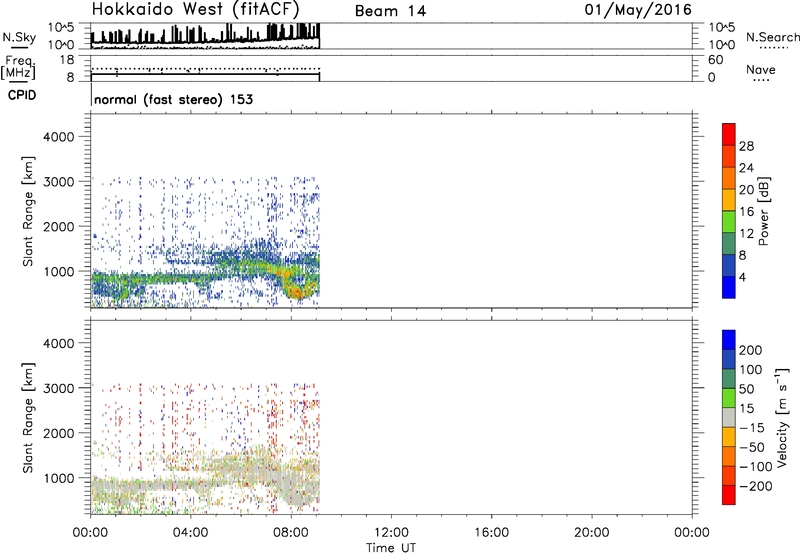Click the 'Time UT' axis title
The width and height of the screenshot is (800, 554).
(x=391, y=548)
